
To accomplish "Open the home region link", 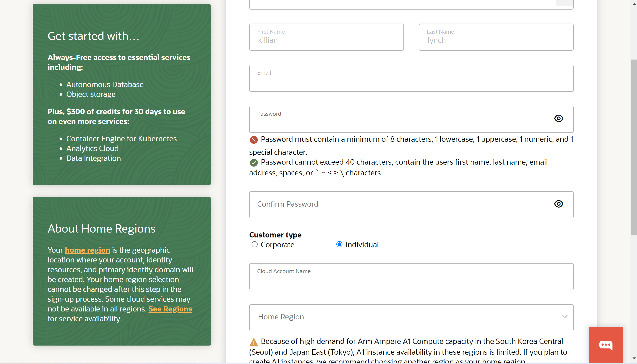I will [88, 250].
